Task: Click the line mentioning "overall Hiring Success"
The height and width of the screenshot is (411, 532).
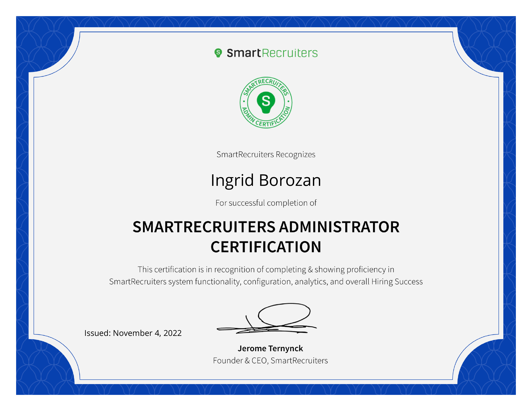Action: click(266, 282)
